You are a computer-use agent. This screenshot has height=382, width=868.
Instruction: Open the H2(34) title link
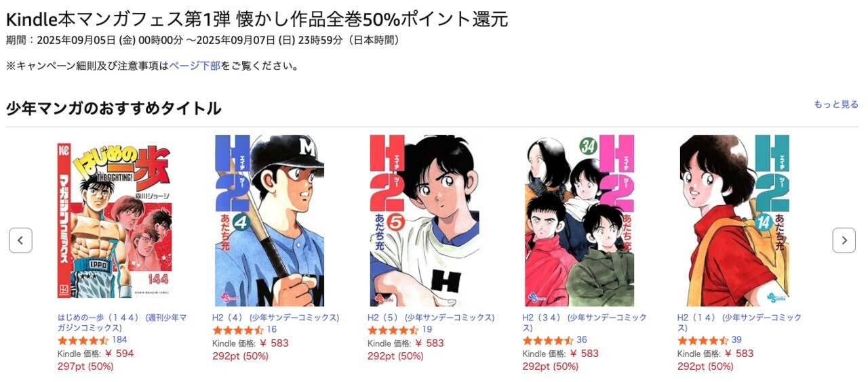585,322
